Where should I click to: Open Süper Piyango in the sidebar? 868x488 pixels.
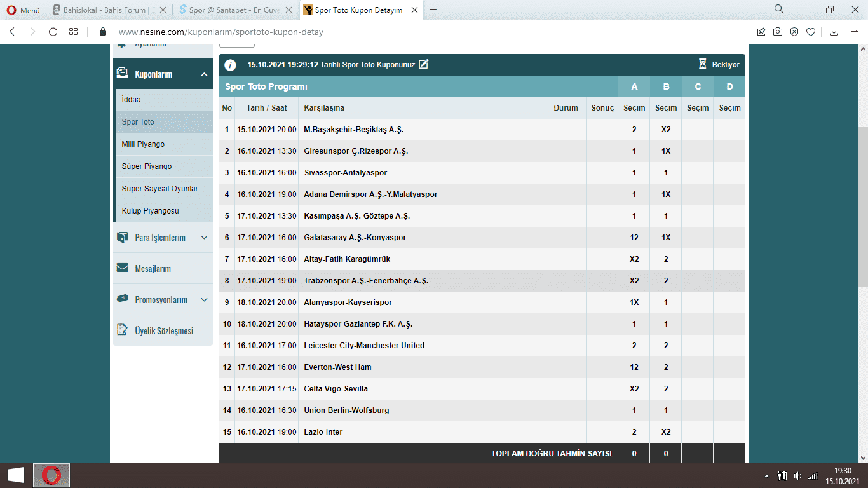164,166
